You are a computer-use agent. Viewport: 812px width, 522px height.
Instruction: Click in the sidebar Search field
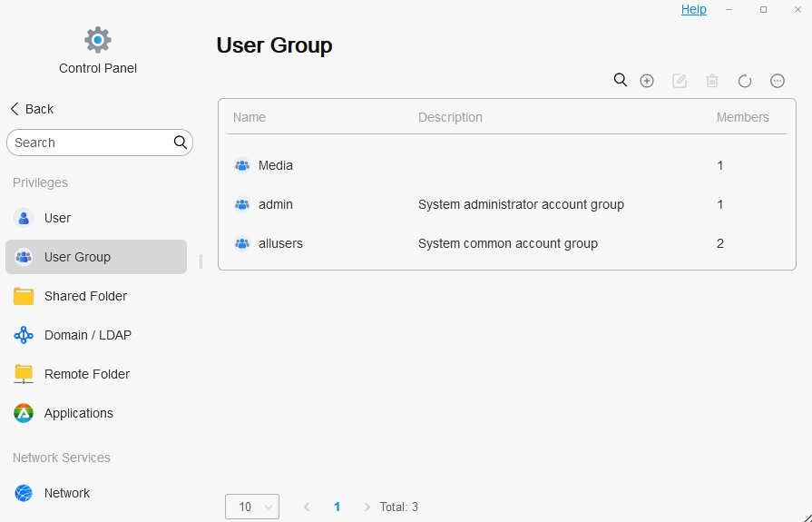tap(91, 143)
